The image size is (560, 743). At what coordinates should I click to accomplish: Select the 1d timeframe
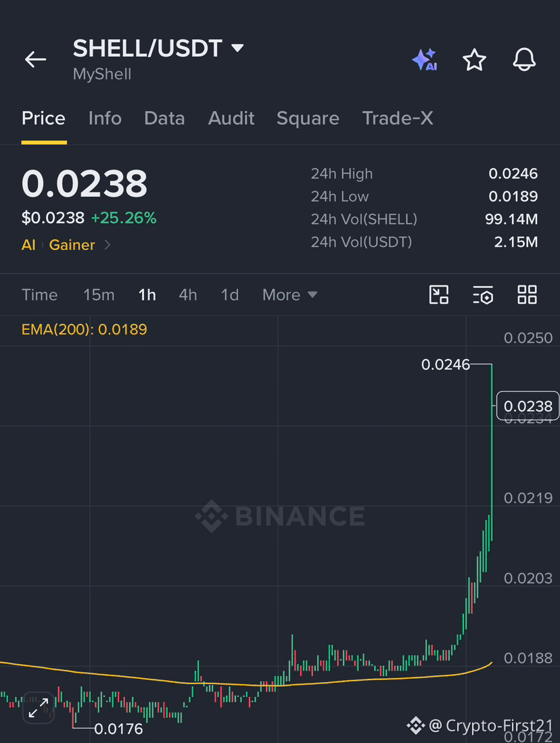[230, 295]
